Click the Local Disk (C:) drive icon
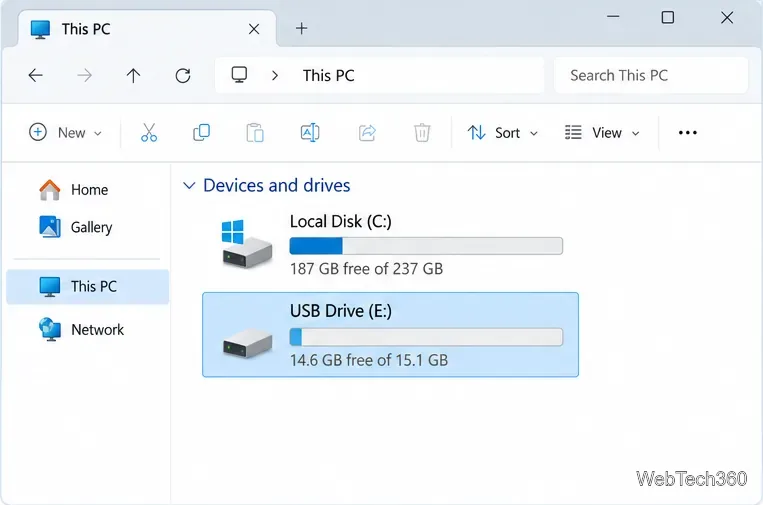 point(246,243)
